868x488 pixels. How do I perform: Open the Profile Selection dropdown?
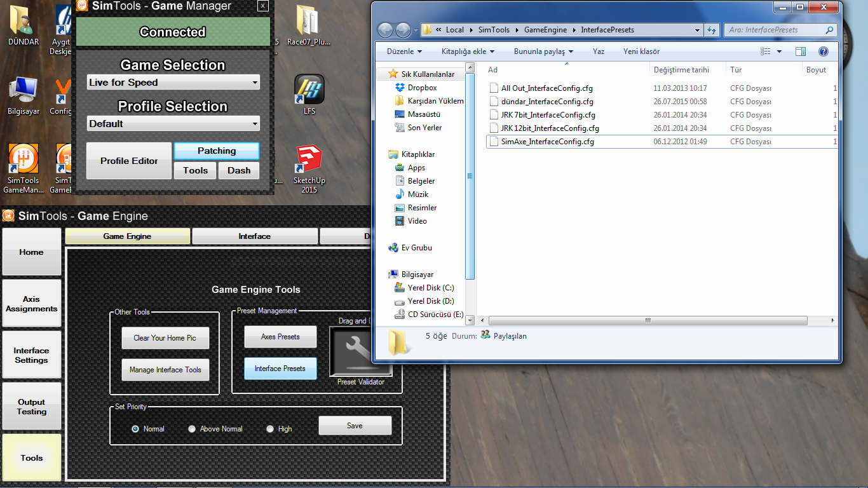(x=173, y=124)
